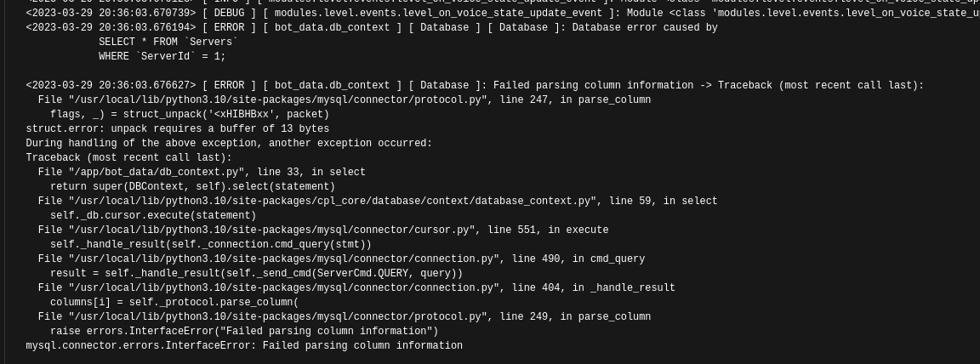The width and height of the screenshot is (980, 364).
Task: Click the "WHERE `ServerId` = 1;" line
Action: pos(162,56)
